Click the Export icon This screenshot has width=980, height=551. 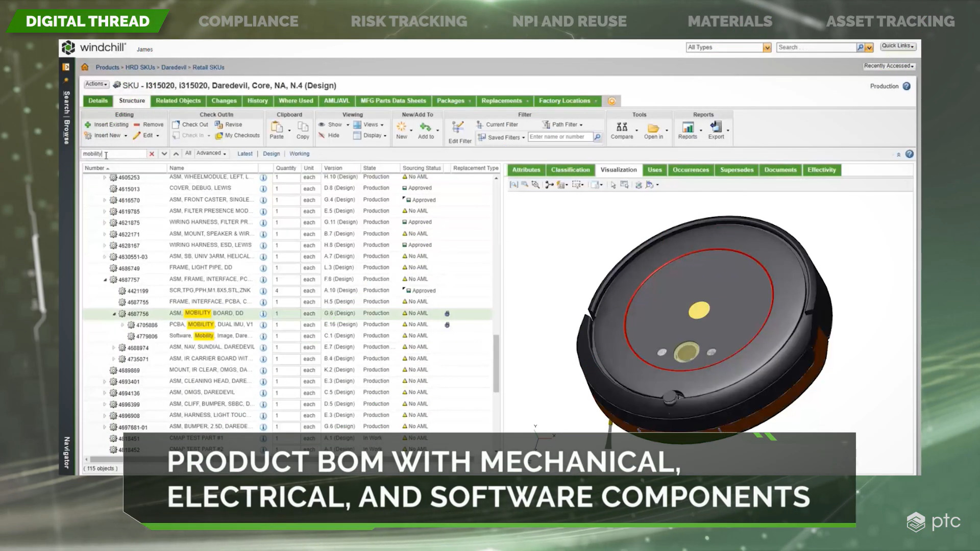(716, 127)
